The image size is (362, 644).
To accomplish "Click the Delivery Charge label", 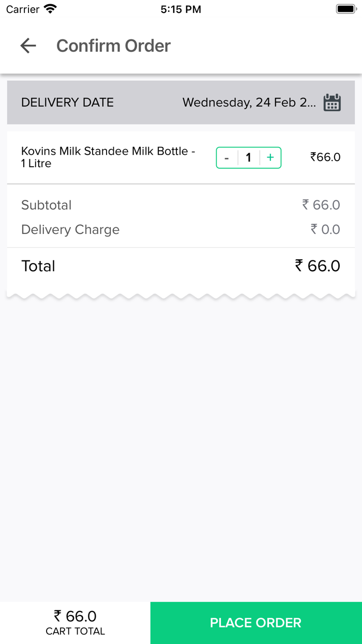I will point(70,229).
